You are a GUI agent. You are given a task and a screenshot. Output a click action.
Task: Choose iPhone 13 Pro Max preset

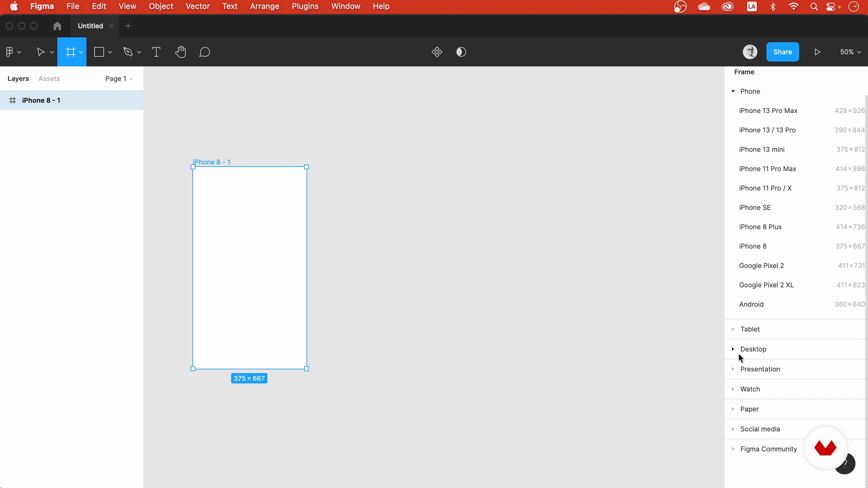tap(796, 111)
